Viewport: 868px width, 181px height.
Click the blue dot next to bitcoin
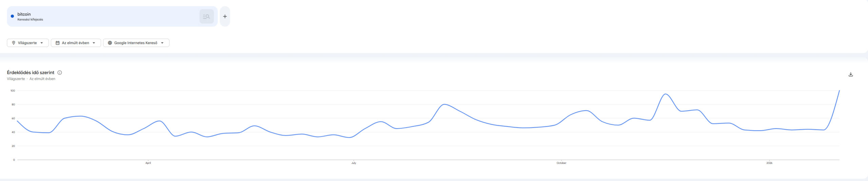pyautogui.click(x=13, y=16)
